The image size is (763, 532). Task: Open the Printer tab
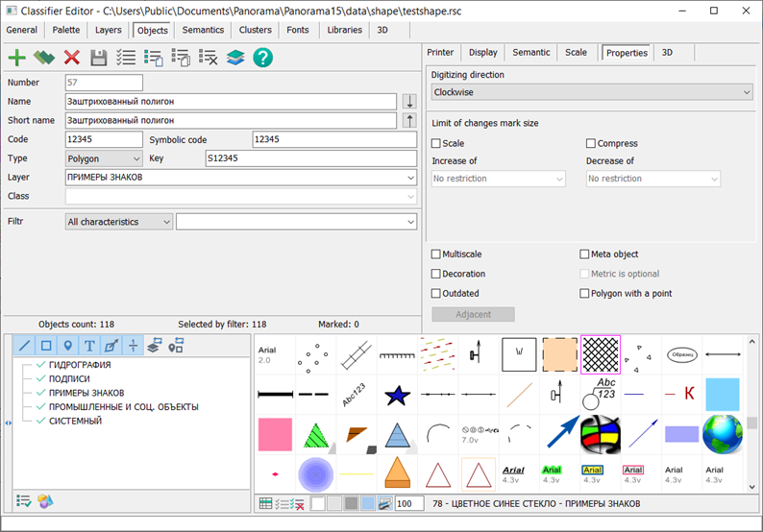(x=440, y=53)
